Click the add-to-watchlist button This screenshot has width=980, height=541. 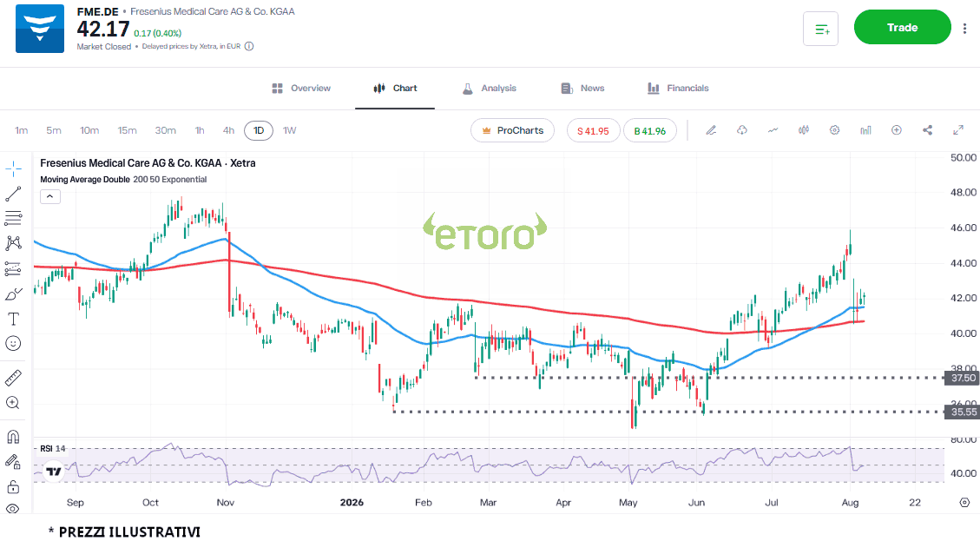click(820, 29)
